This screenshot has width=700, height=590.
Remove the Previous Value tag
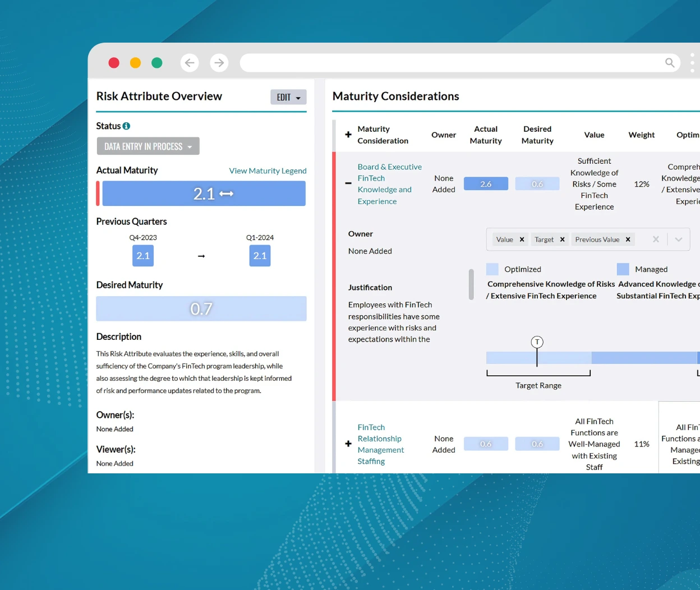628,239
